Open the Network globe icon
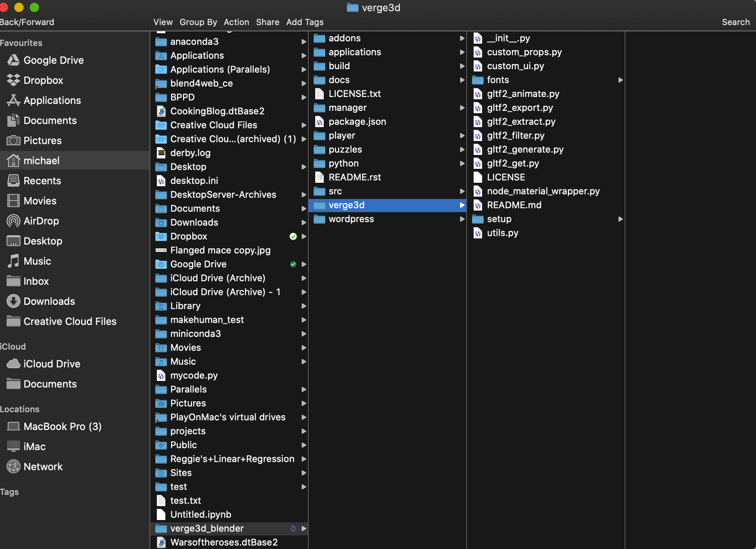This screenshot has width=756, height=549. tap(14, 467)
